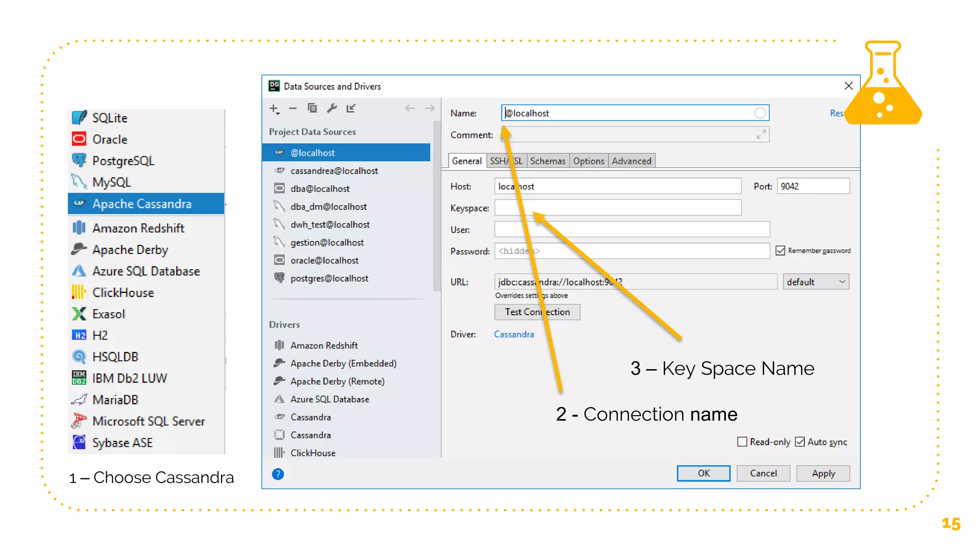980x551 pixels.
Task: Click the Test Connection button
Action: tap(537, 312)
